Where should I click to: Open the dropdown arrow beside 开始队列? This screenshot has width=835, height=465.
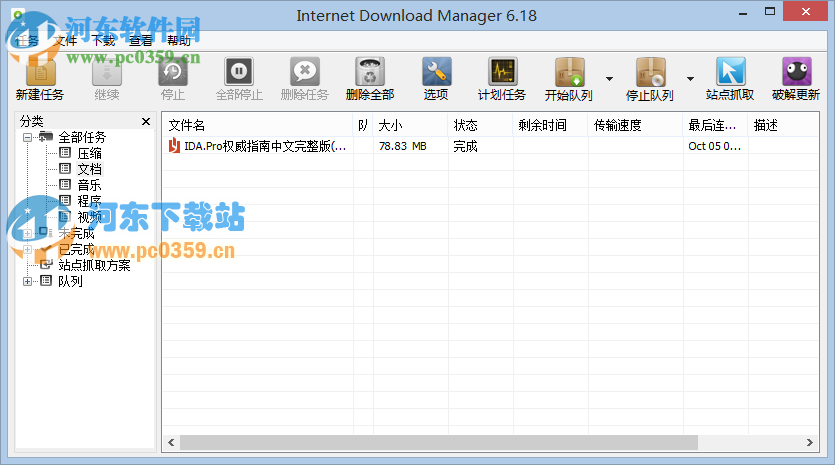tap(609, 79)
